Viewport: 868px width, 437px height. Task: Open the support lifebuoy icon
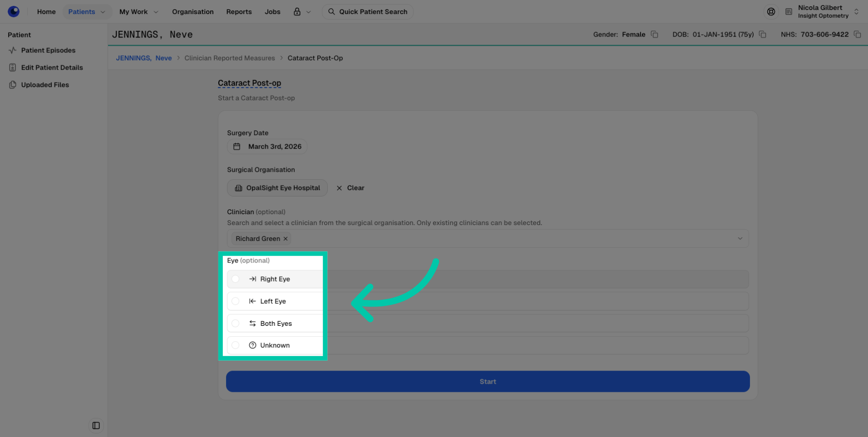pos(771,12)
